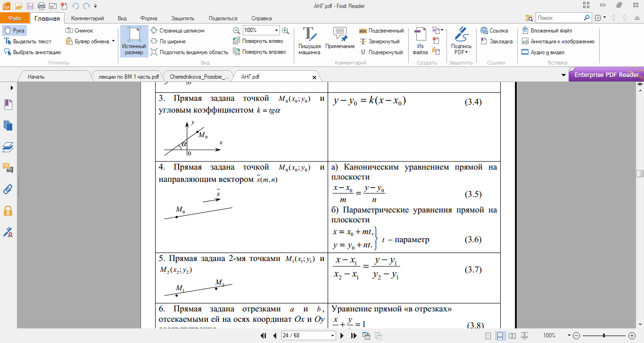This screenshot has height=343, width=644.
Task: Open the Файл menu
Action: pyautogui.click(x=15, y=18)
